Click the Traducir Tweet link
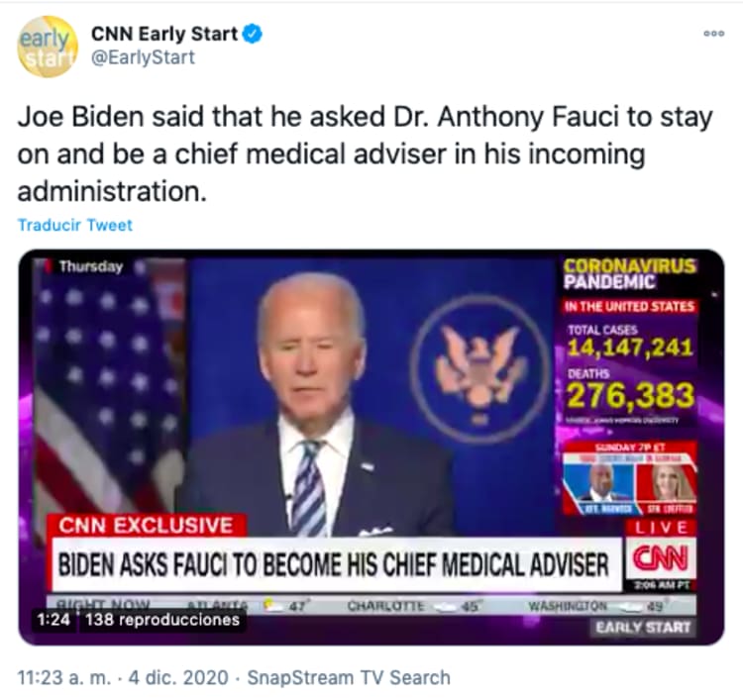Screen dimensions: 743x700 (75, 225)
